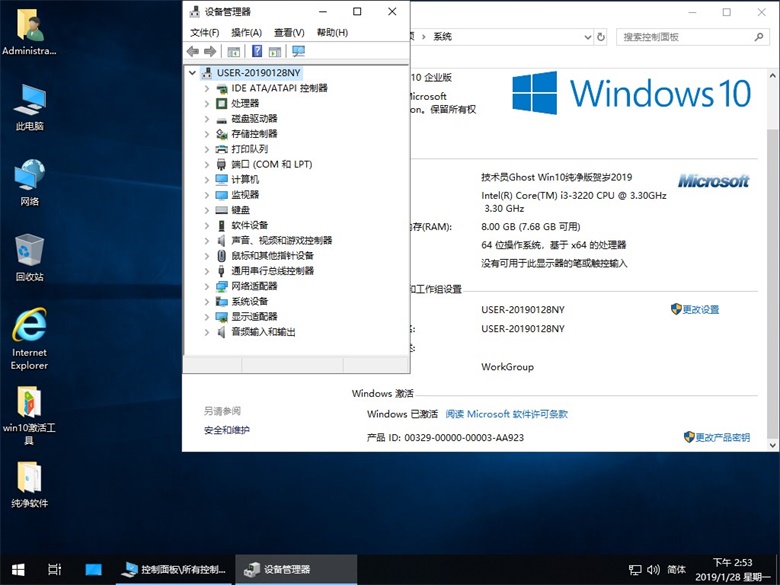Click the scan hardware changes monitor icon
780x585 pixels.
[x=298, y=51]
